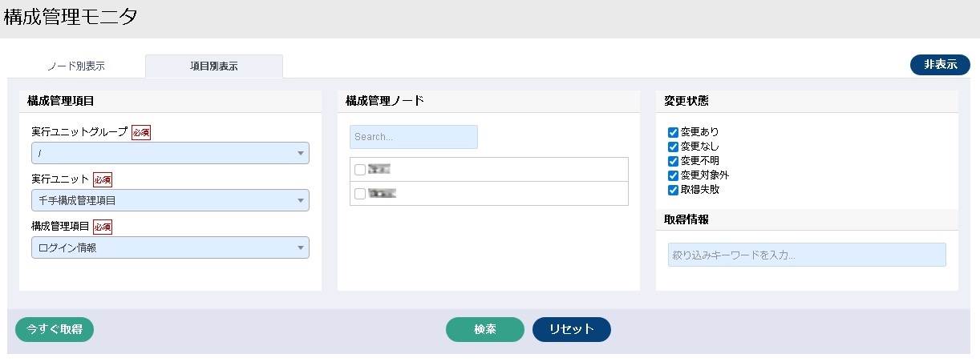This screenshot has height=362, width=980.
Task: Click the node Search field
Action: (414, 137)
